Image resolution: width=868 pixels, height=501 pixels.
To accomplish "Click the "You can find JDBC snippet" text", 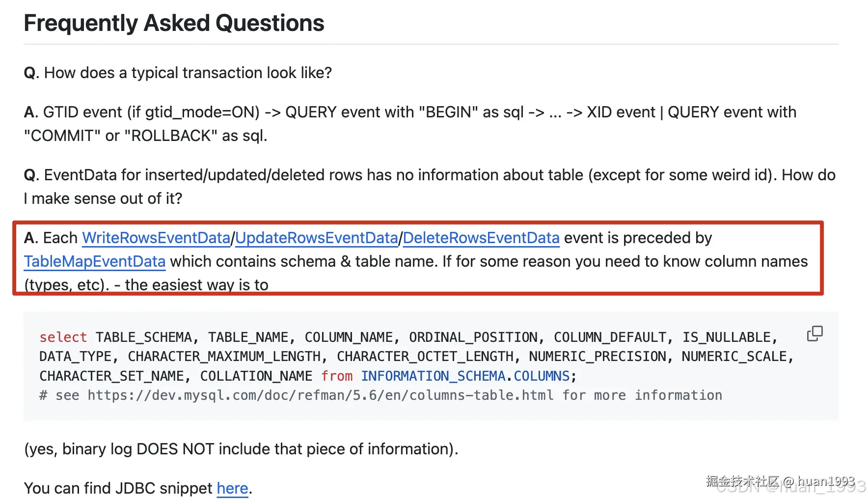I will 118,488.
